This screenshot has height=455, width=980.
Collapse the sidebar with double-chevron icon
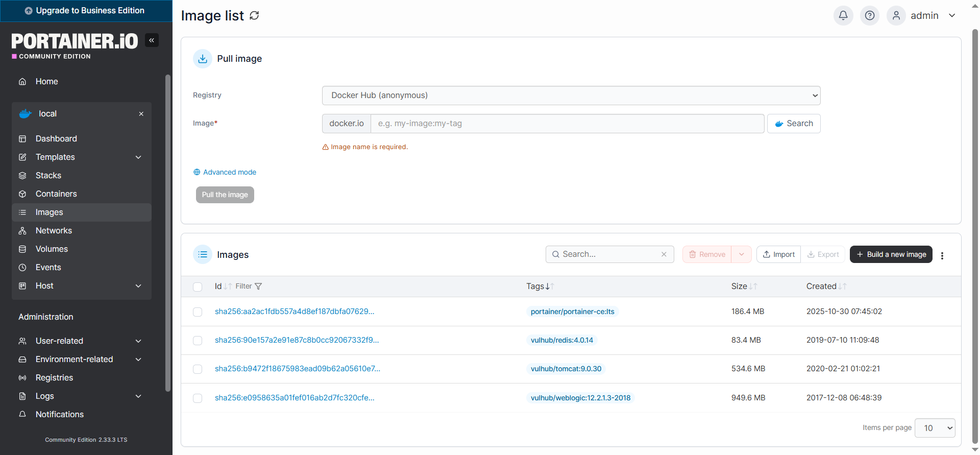click(x=152, y=40)
